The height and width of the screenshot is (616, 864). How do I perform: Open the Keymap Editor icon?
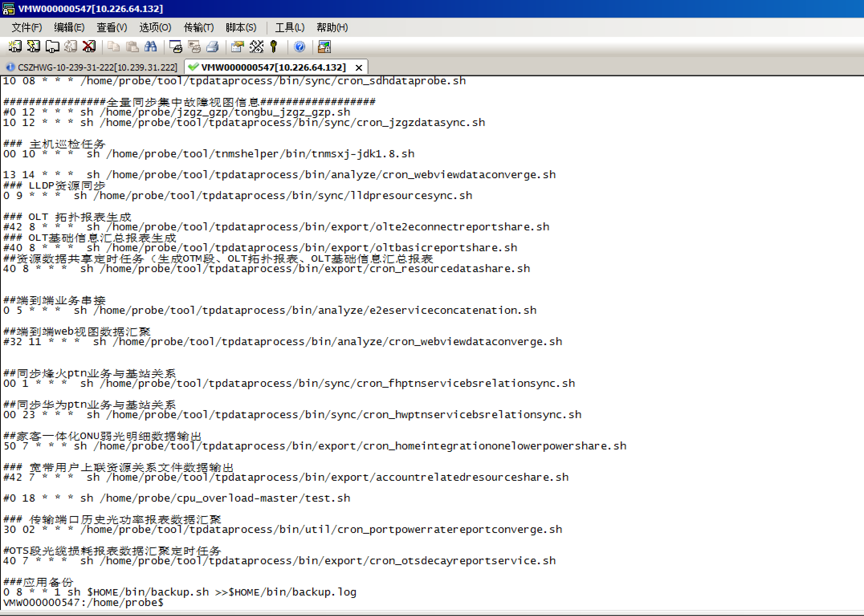(256, 47)
